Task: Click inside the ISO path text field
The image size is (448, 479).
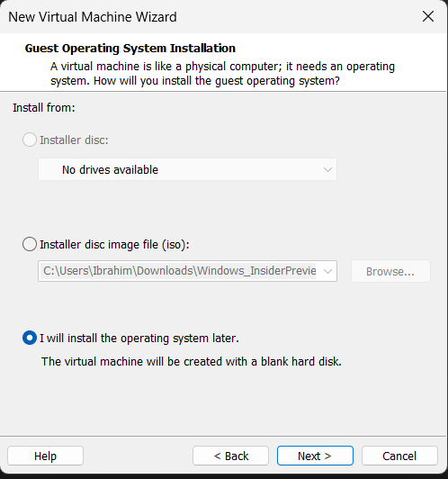Action: (179, 271)
